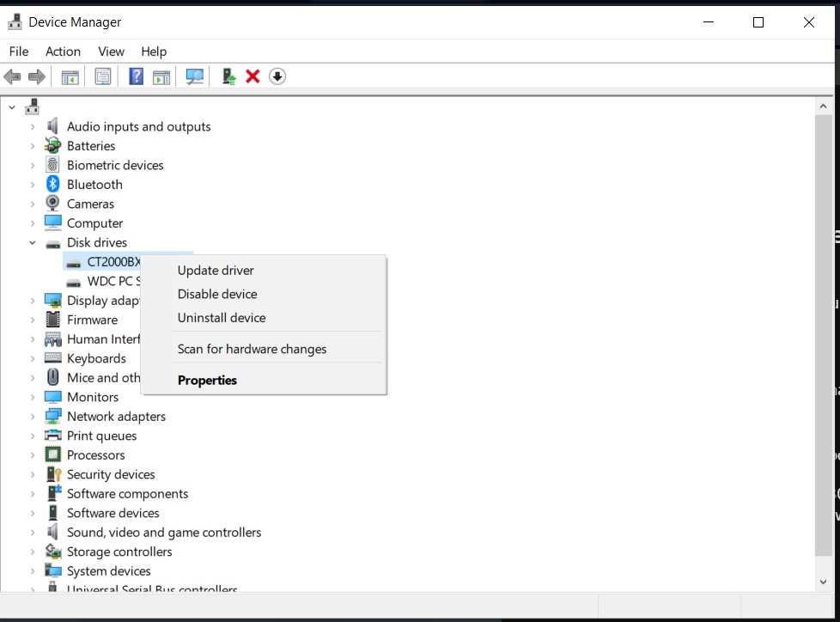Click the Batteries category icon

click(52, 145)
